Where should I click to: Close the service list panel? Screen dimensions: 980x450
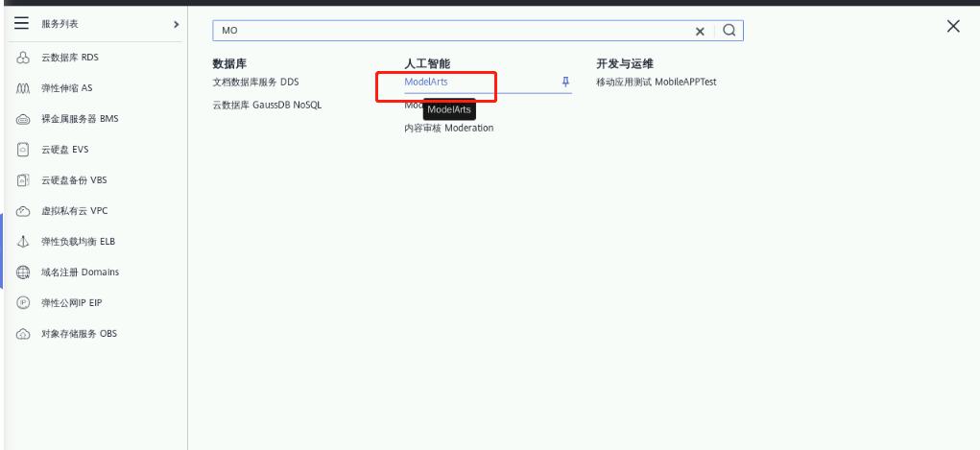953,26
